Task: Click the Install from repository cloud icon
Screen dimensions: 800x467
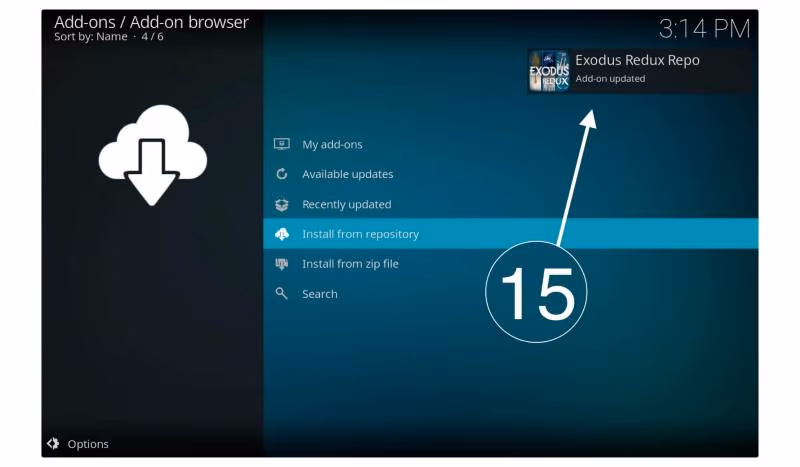Action: [x=282, y=234]
